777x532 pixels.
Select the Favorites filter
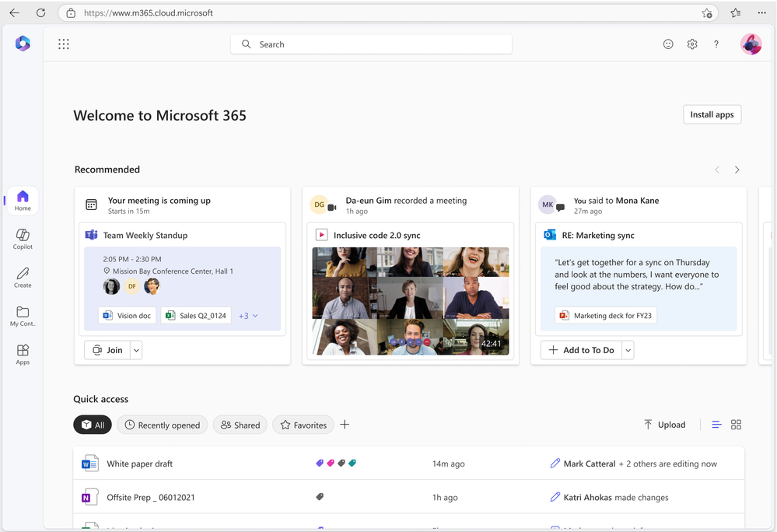(x=303, y=425)
